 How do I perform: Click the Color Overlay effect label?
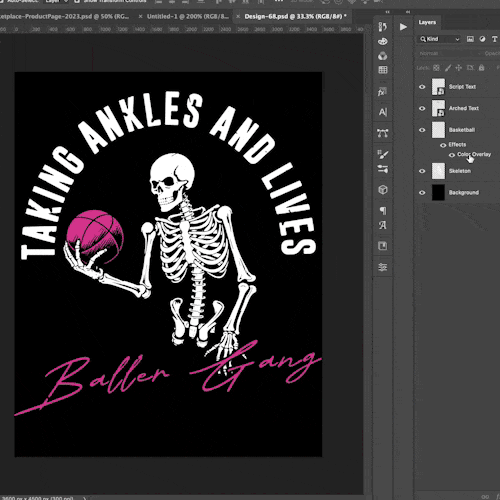[x=474, y=155]
